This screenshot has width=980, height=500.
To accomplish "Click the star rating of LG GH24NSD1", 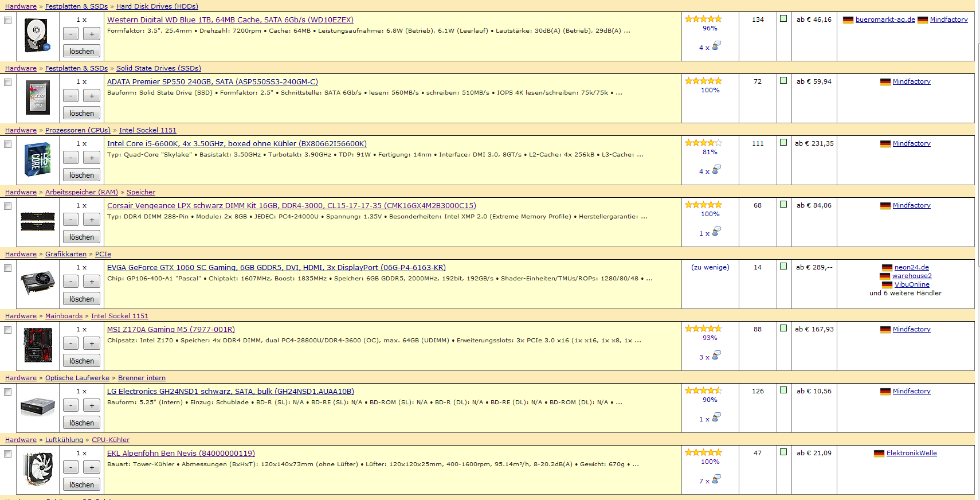I will coord(703,390).
